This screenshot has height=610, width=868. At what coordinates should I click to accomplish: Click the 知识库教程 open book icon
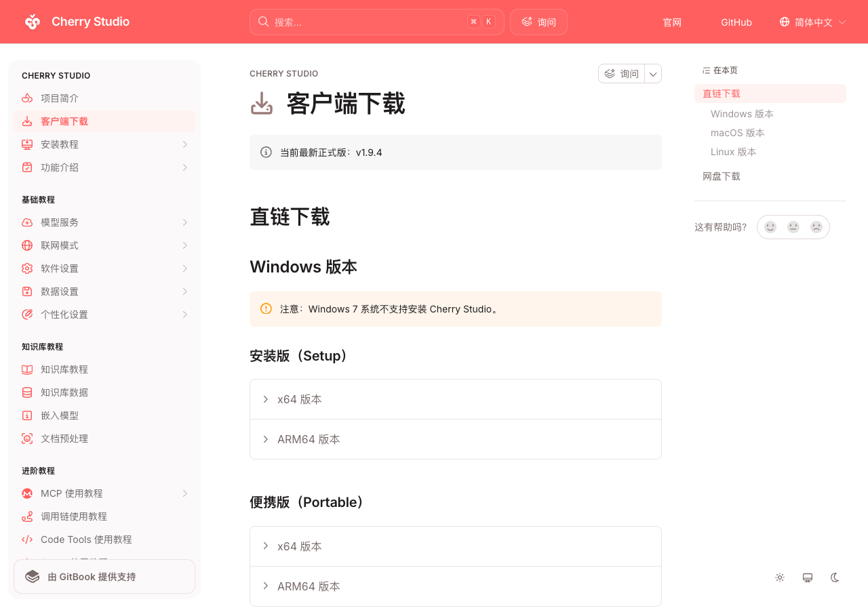click(x=27, y=369)
